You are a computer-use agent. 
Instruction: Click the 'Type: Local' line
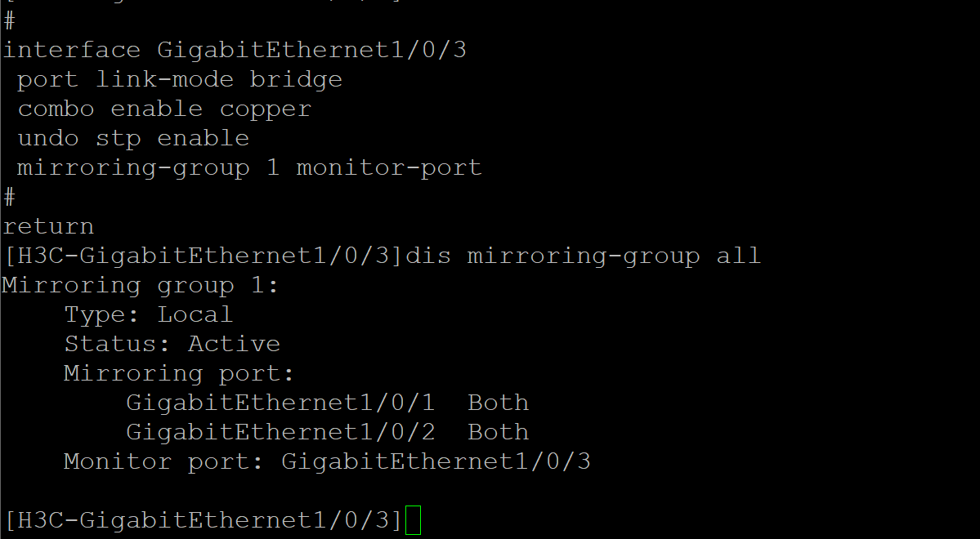(149, 314)
